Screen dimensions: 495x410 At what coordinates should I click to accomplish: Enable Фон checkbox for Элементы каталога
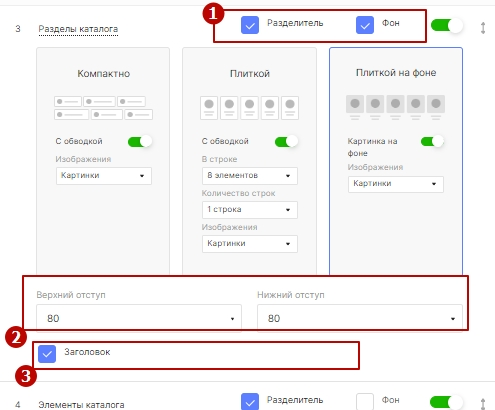pyautogui.click(x=365, y=402)
